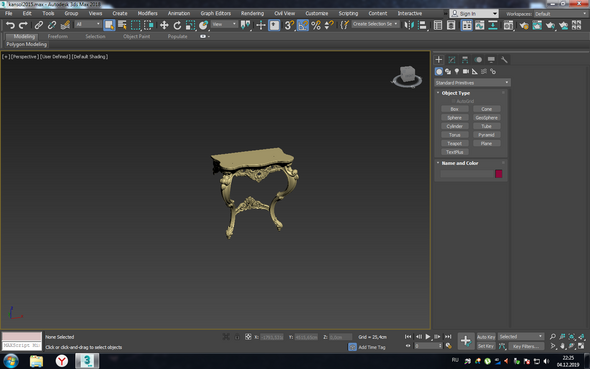The height and width of the screenshot is (369, 590).
Task: Toggle the Selection Lock padlock
Action: tap(237, 337)
